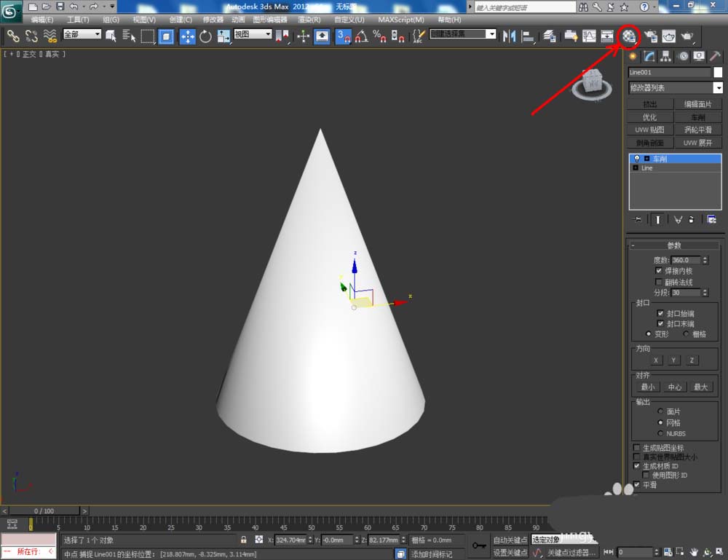This screenshot has height=560, width=728.
Task: Uncheck the 焊接内核 option
Action: click(660, 271)
